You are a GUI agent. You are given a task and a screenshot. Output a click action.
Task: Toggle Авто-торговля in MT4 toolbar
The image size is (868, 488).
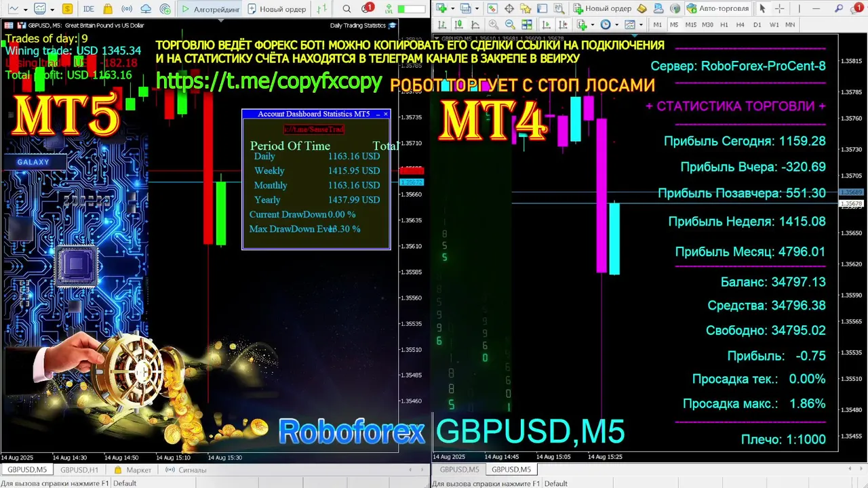pos(717,8)
